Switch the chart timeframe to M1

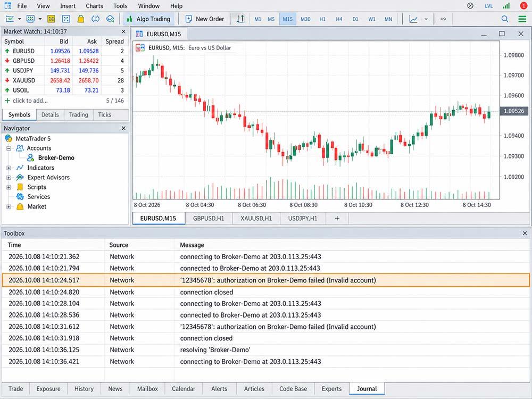pyautogui.click(x=258, y=19)
